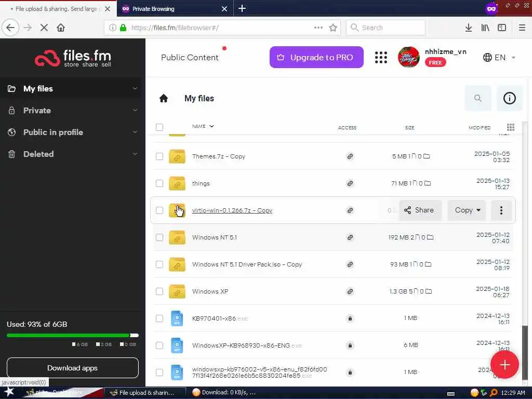Viewport: 532px width, 399px height.
Task: Open Public Content link
Action: [190, 57]
